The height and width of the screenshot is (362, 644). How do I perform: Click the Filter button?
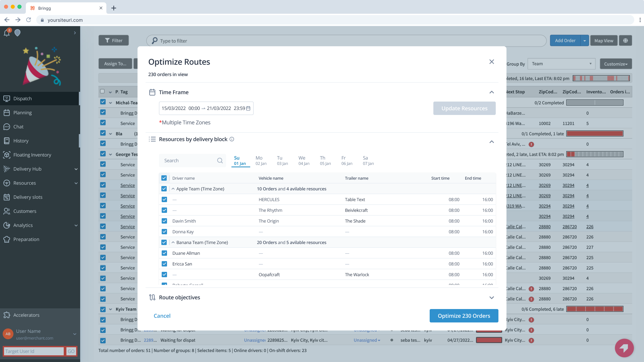coord(113,41)
